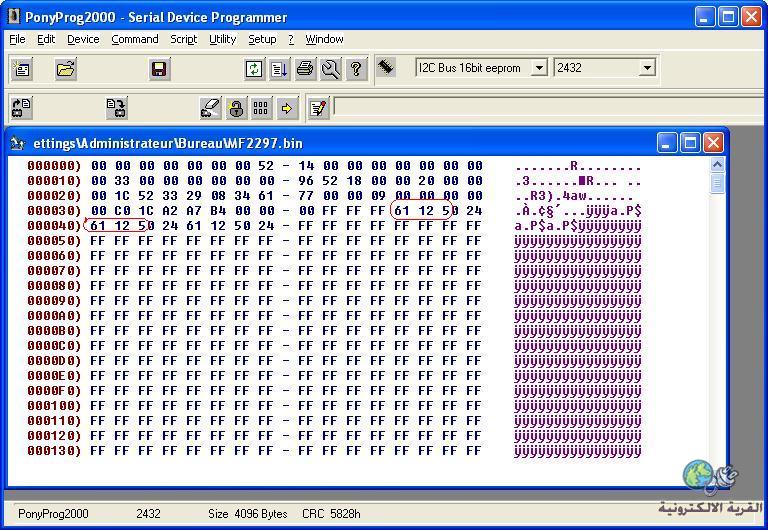This screenshot has width=768, height=530.
Task: Minimize the MF2297.bin inner window
Action: click(667, 143)
